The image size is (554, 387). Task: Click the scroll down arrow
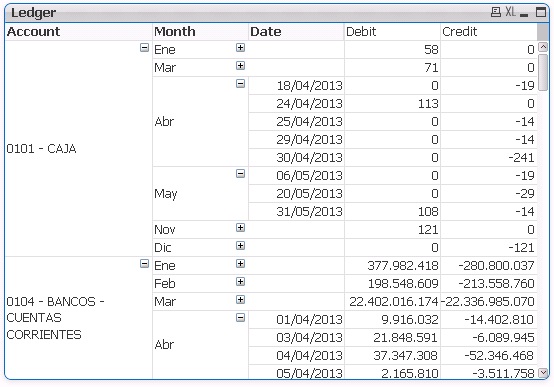pyautogui.click(x=543, y=373)
